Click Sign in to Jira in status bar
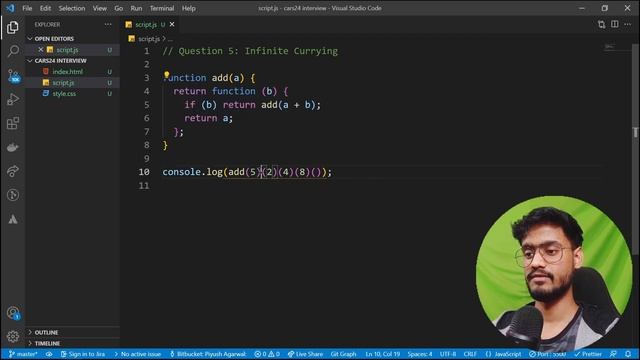Screen dimensions: 640x360 (x=83, y=354)
